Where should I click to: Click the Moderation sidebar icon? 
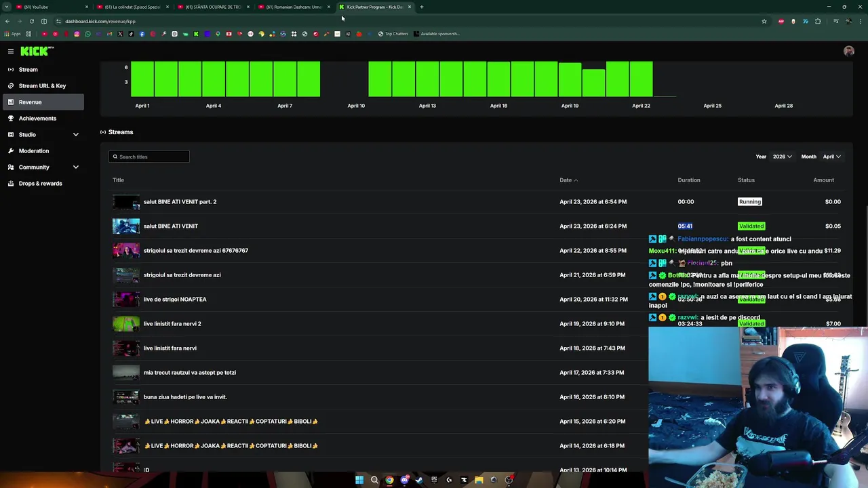(x=11, y=150)
